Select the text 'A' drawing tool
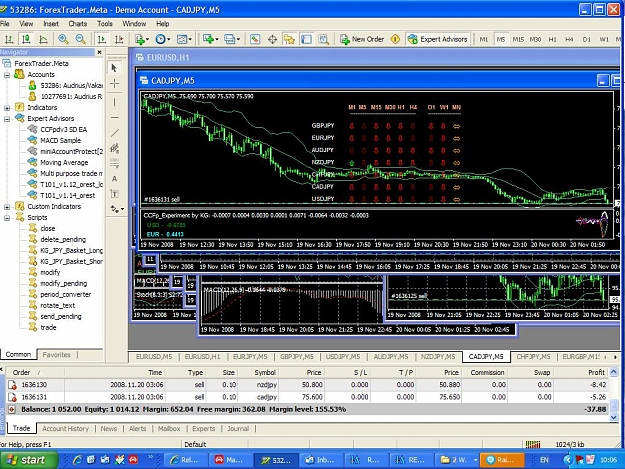 (x=114, y=179)
